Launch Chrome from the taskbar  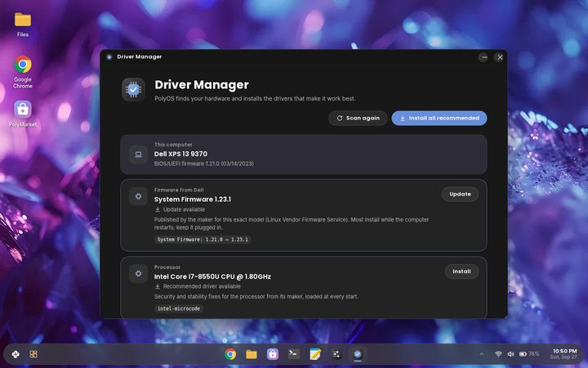[x=230, y=354]
